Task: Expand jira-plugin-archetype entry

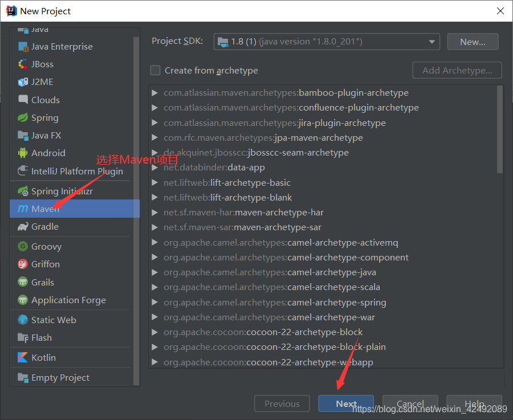Action: click(154, 123)
